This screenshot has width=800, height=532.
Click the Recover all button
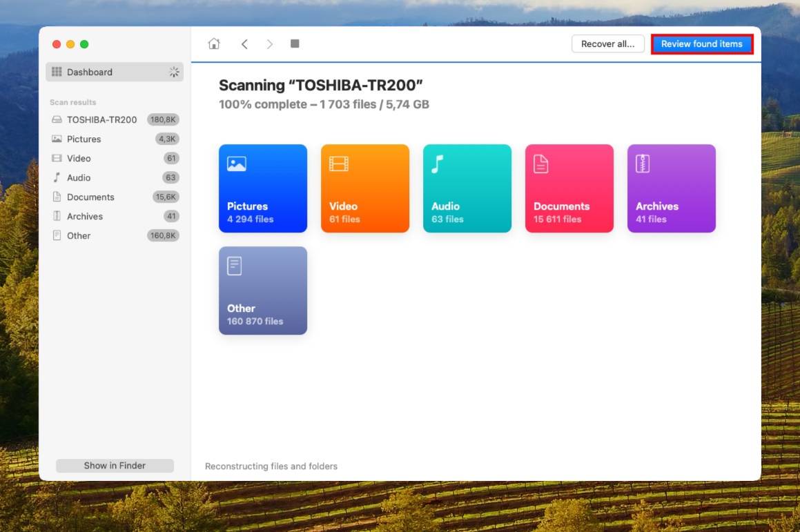[607, 43]
